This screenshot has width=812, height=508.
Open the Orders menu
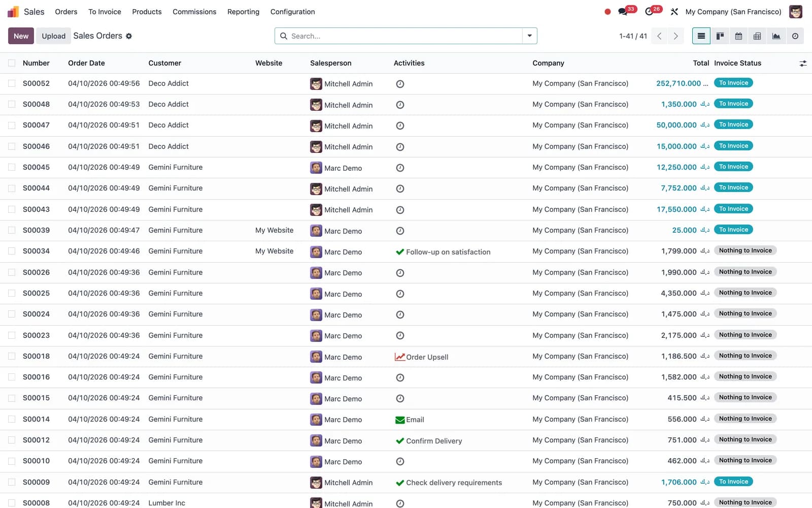tap(66, 12)
